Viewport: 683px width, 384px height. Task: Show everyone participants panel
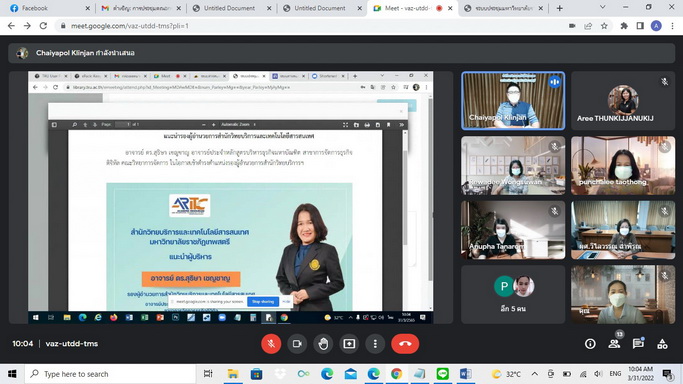[x=614, y=344]
